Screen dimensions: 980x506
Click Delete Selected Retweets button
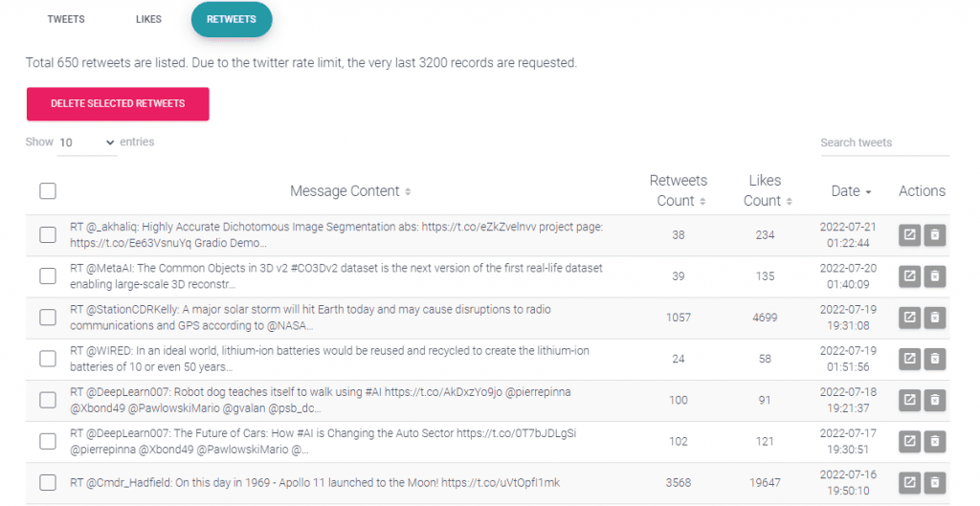[x=118, y=103]
